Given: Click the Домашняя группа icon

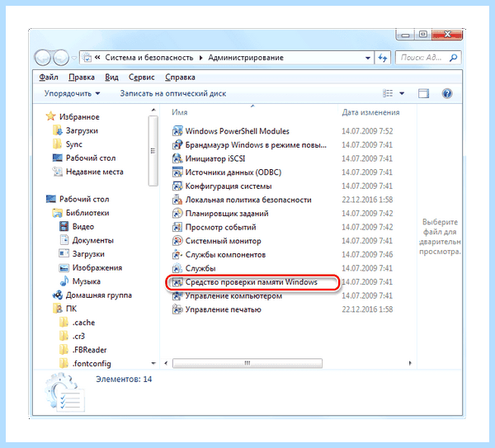Looking at the screenshot, I should tap(57, 295).
